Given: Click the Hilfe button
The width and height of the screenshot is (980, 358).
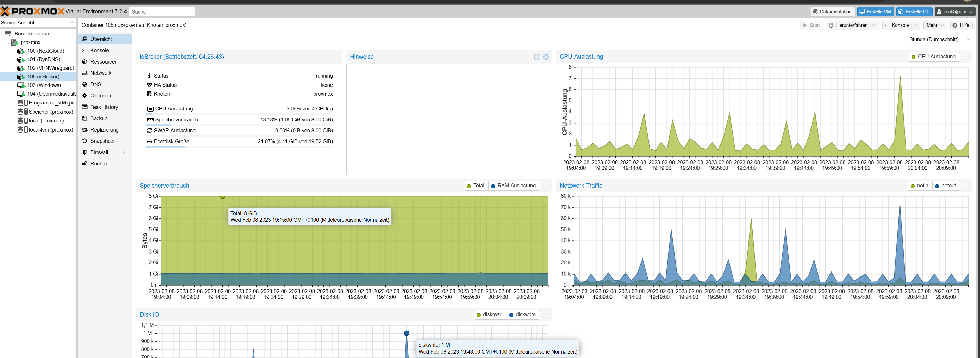Looking at the screenshot, I should point(961,25).
